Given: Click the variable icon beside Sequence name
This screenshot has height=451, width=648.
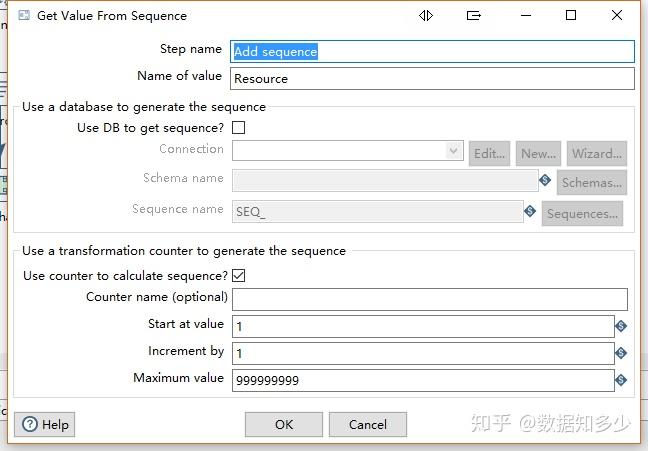Looking at the screenshot, I should point(530,211).
